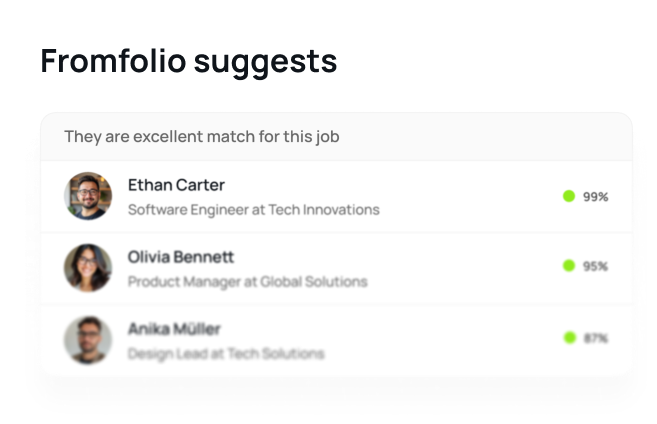
Task: Click 'Product Manager at Global Solutions' subtitle
Action: (248, 282)
